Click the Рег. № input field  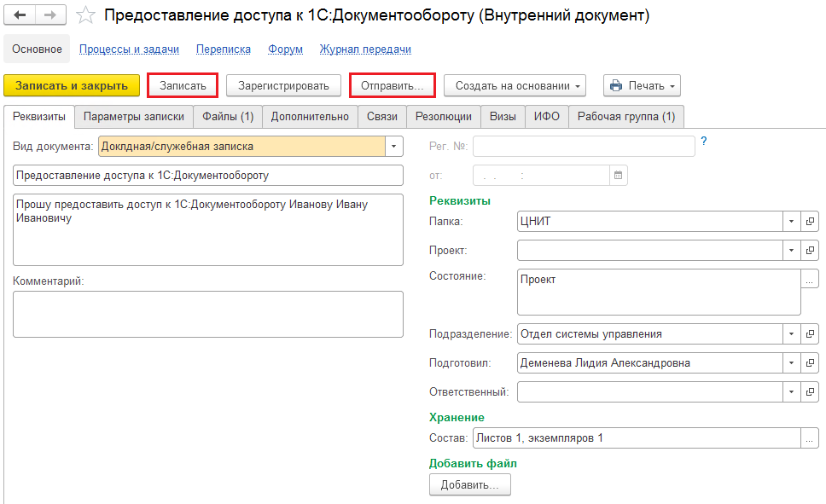[x=584, y=147]
